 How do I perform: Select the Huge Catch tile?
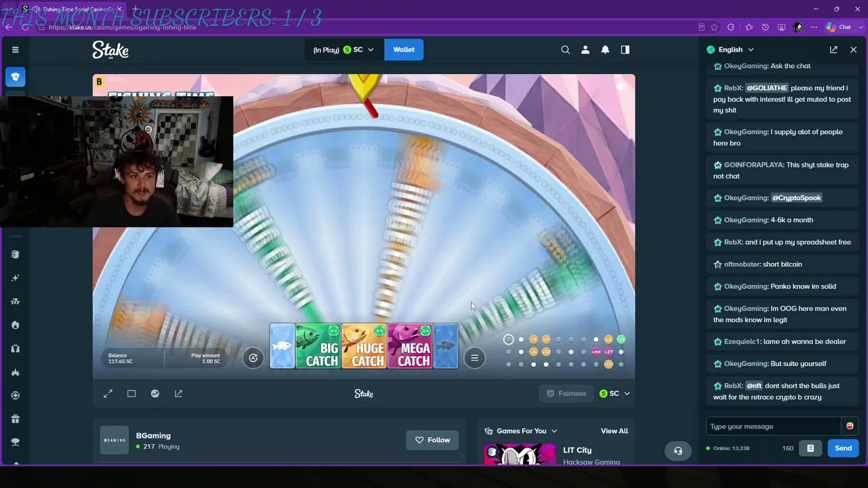pyautogui.click(x=364, y=346)
